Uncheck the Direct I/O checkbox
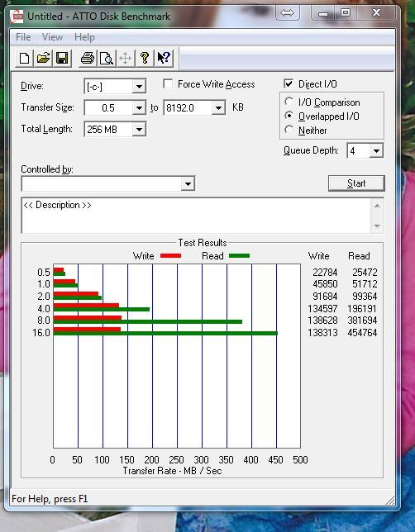Image resolution: width=415 pixels, height=532 pixels. tap(289, 83)
